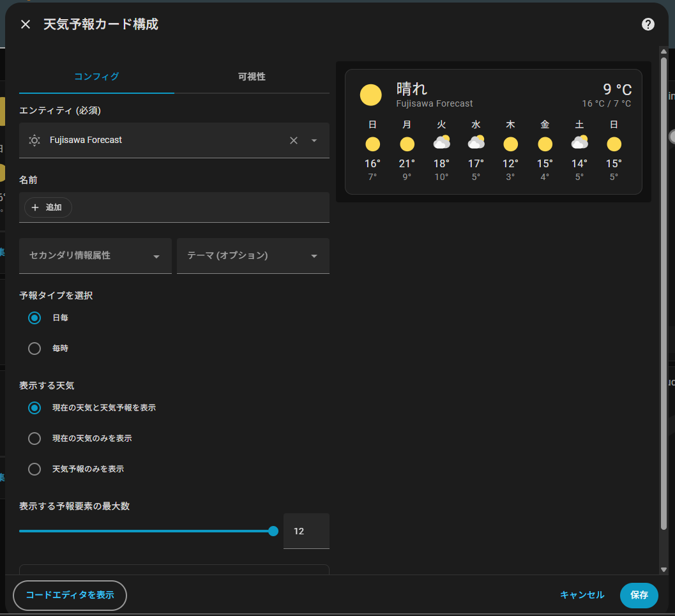Click Fujisawa Forecast label in preview card
This screenshot has width=675, height=616.
(x=434, y=103)
